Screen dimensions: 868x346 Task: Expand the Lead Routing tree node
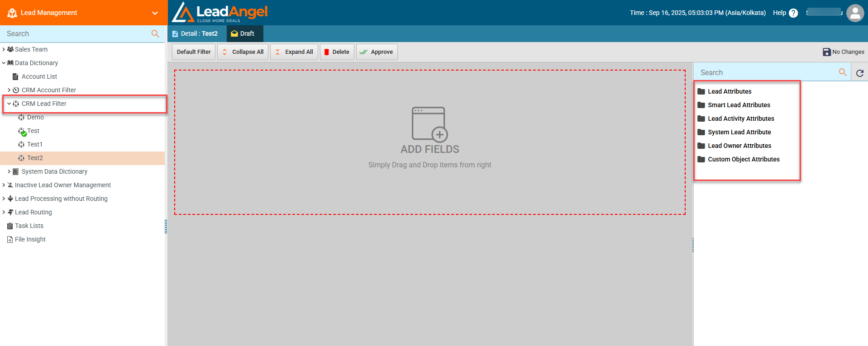tap(4, 212)
